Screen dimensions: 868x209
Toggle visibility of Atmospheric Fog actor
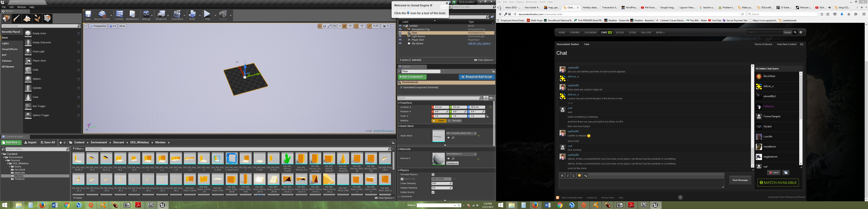pos(400,29)
